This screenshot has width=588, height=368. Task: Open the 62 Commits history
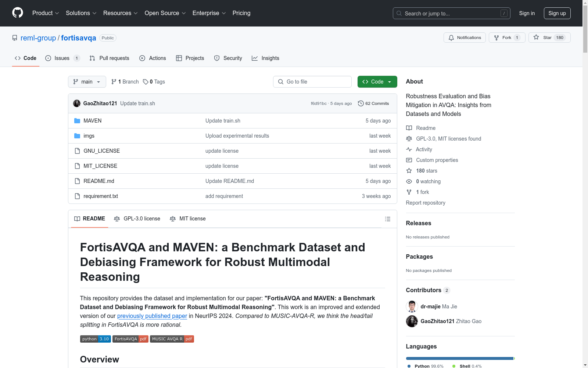(x=373, y=103)
